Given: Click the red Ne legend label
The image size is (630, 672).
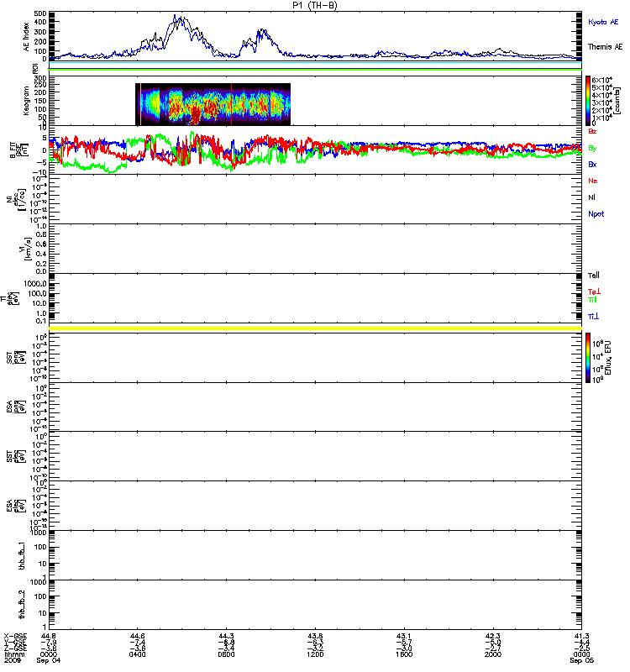Looking at the screenshot, I should coord(593,181).
